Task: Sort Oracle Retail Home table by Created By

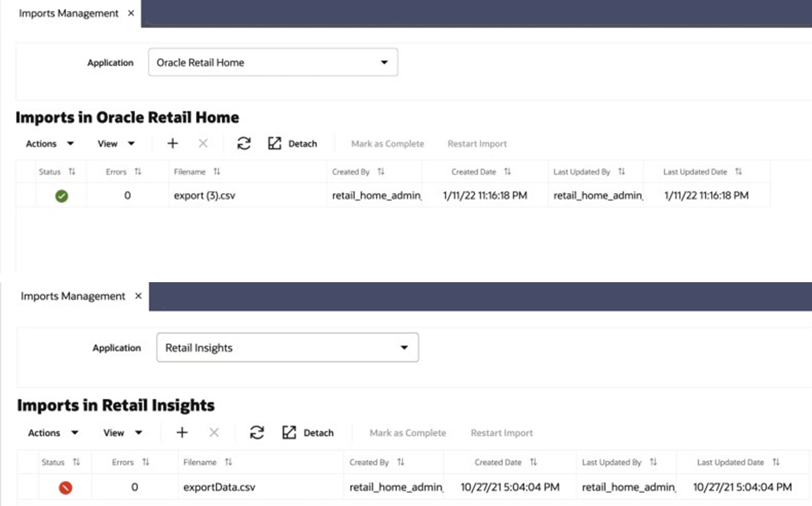Action: 381,171
